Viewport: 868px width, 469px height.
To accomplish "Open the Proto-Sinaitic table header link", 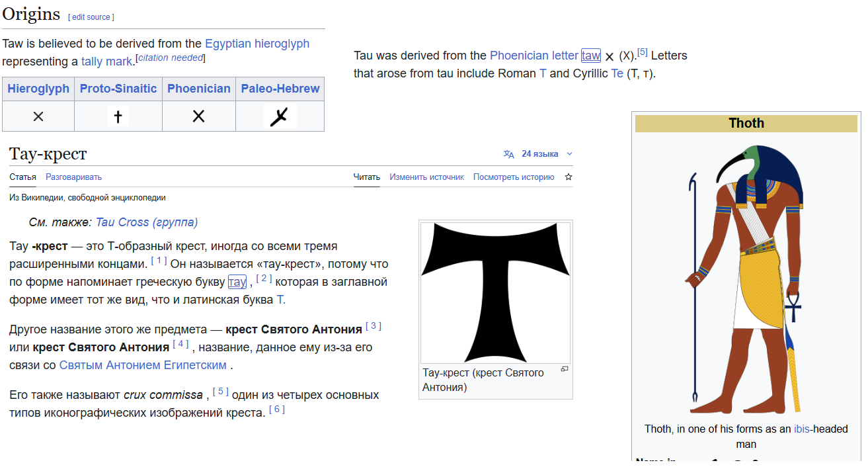I will coord(118,89).
